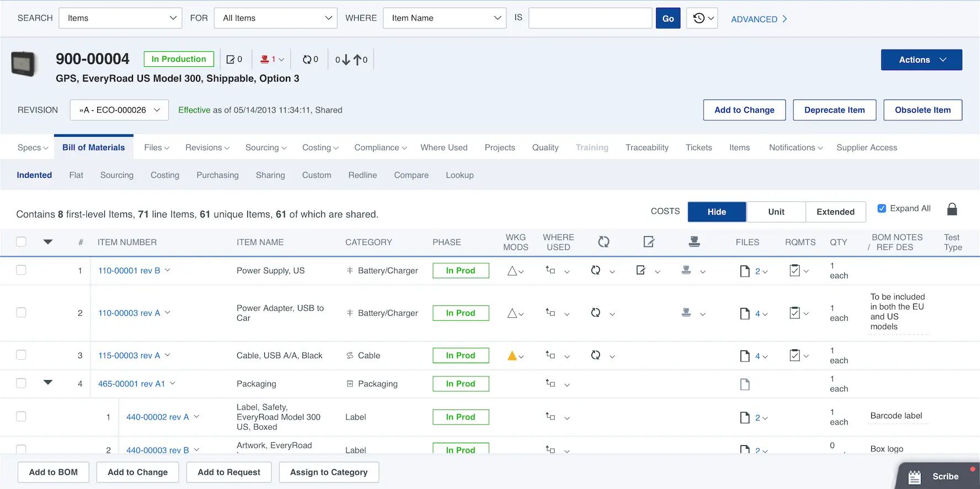Viewport: 980px width, 489px height.
Task: Open the Traceability tab
Action: coord(647,147)
